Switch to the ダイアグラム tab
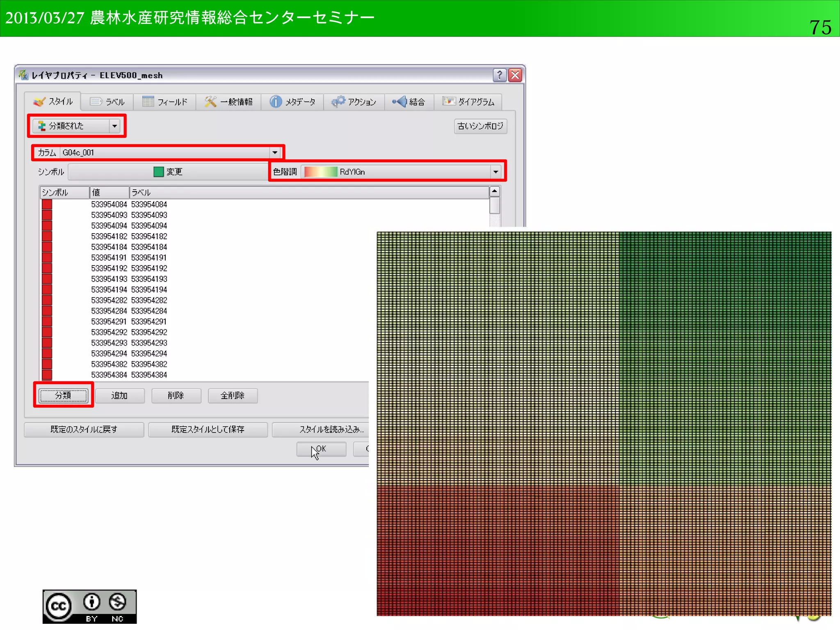Screen dimensions: 840x630 (x=468, y=102)
